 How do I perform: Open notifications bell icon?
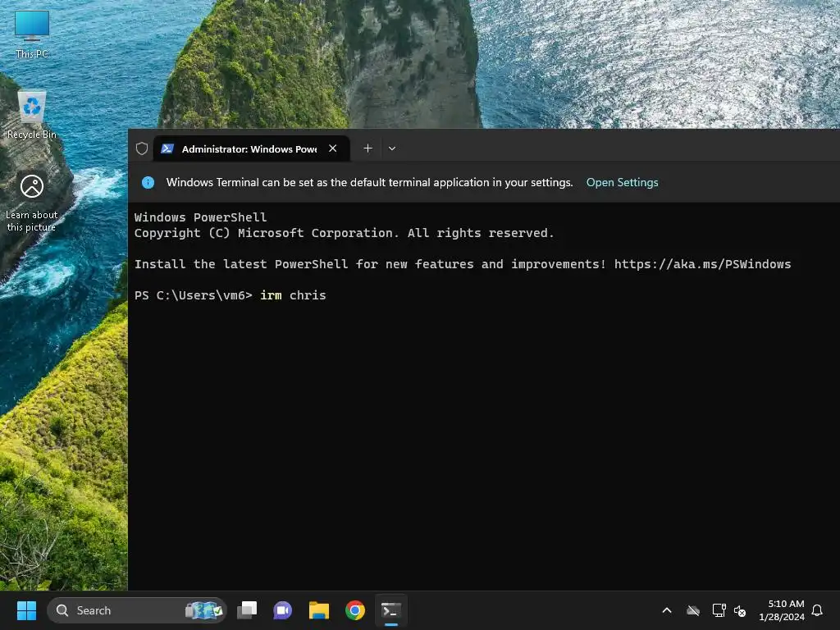pyautogui.click(x=817, y=610)
